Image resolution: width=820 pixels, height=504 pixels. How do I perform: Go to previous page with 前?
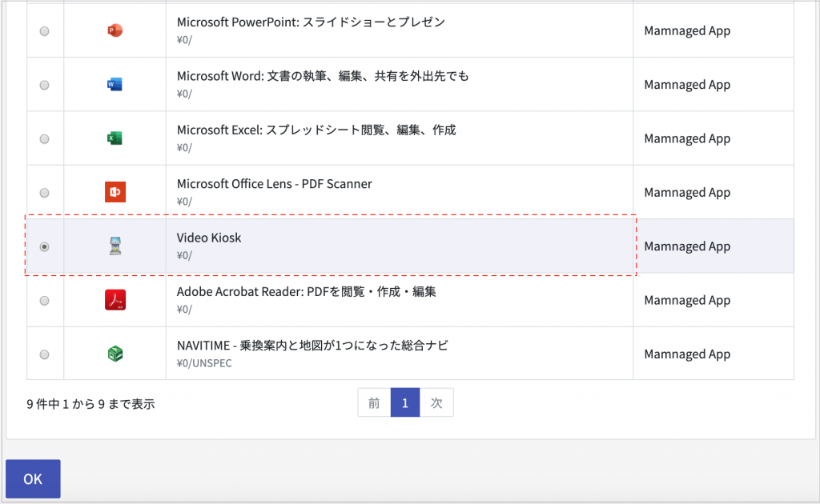[374, 403]
